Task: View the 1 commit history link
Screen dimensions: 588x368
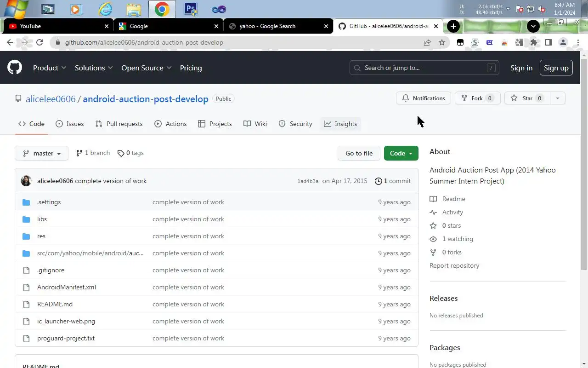Action: [393, 181]
